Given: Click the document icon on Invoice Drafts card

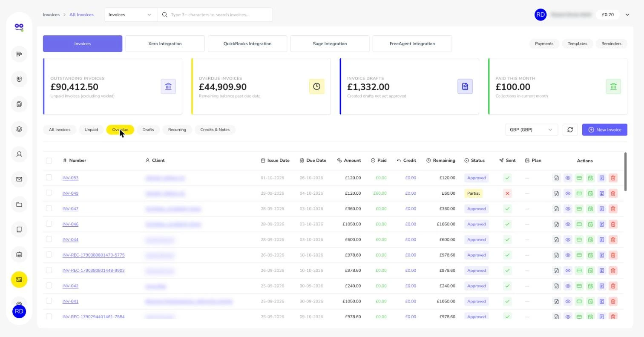Looking at the screenshot, I should pyautogui.click(x=465, y=86).
